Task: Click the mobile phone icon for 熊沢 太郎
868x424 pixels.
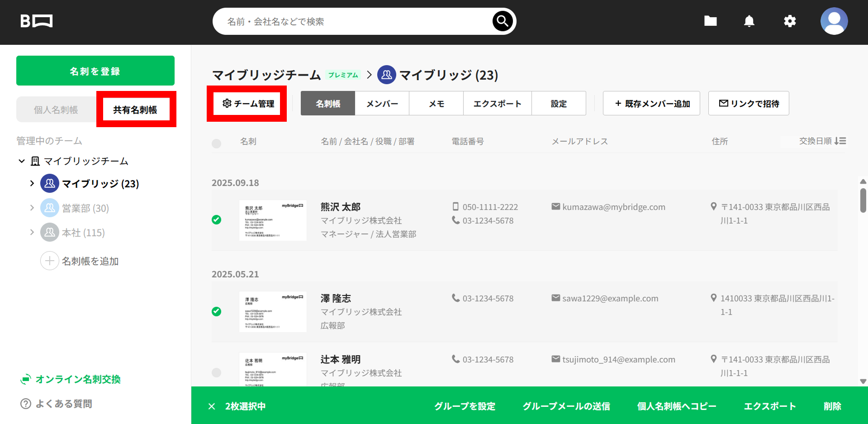Action: tap(455, 207)
